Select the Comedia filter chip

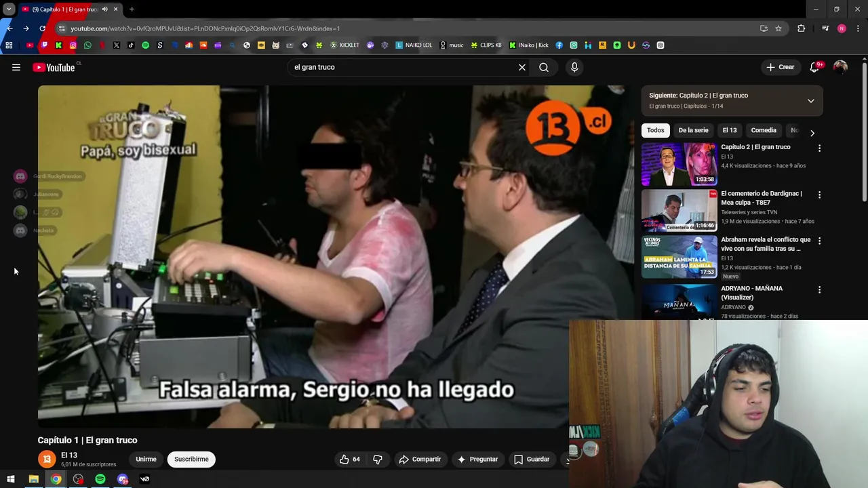(x=763, y=130)
